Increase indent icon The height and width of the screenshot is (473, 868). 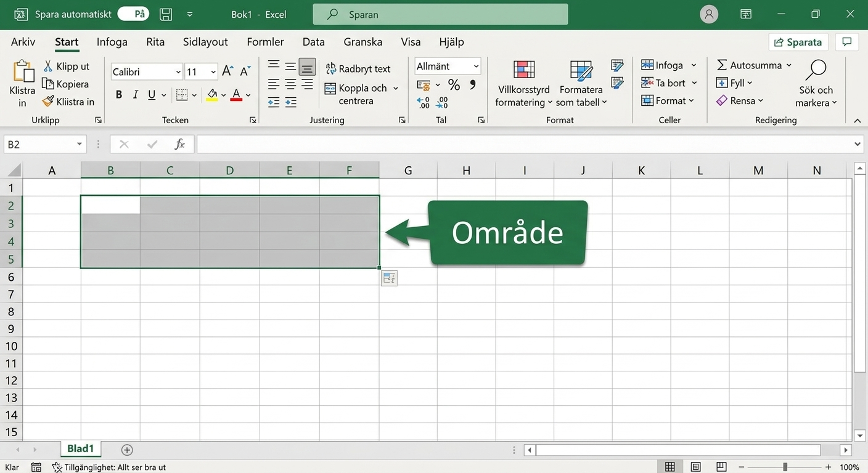click(x=290, y=102)
